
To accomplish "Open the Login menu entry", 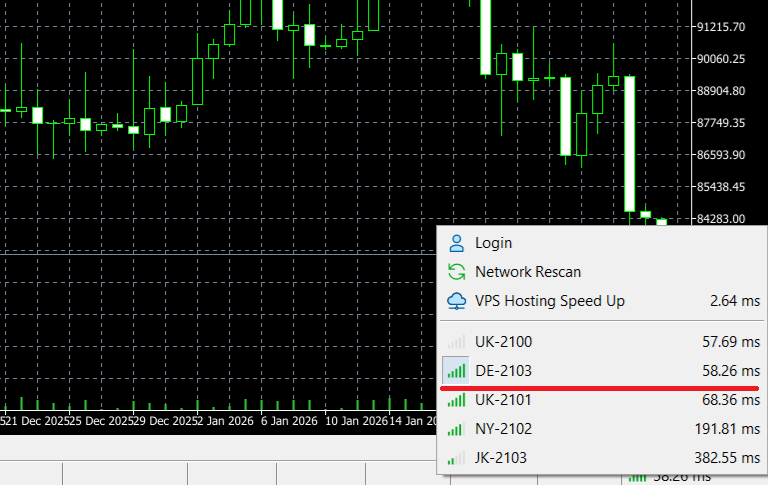I will click(601, 243).
